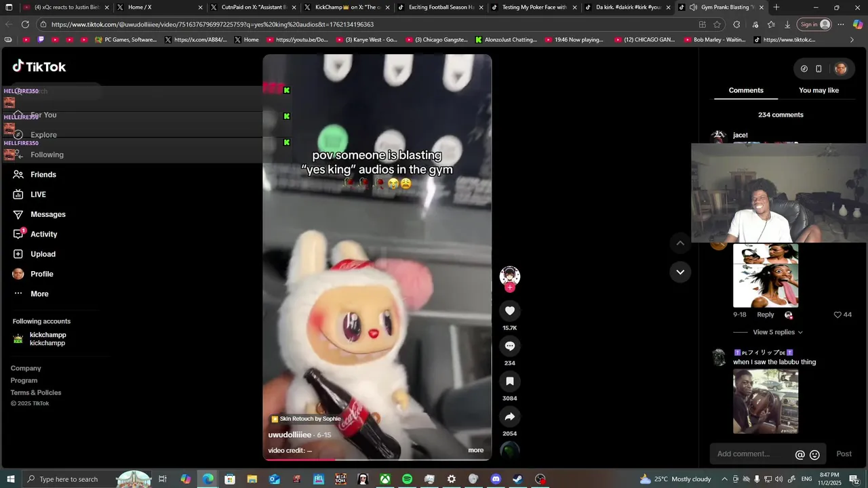868x488 pixels.
Task: Open the comments bubble showing 234
Action: [x=510, y=346]
